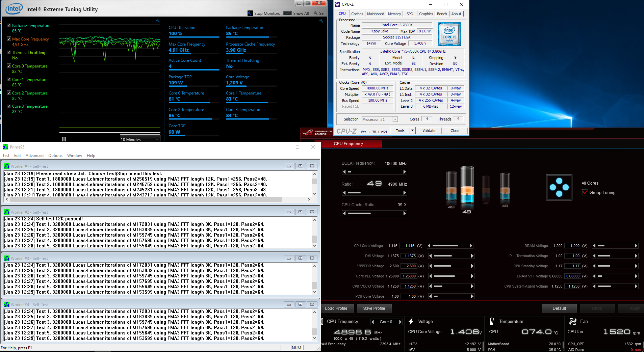Select the CPU Frequency tab in ROG utility

pyautogui.click(x=348, y=143)
